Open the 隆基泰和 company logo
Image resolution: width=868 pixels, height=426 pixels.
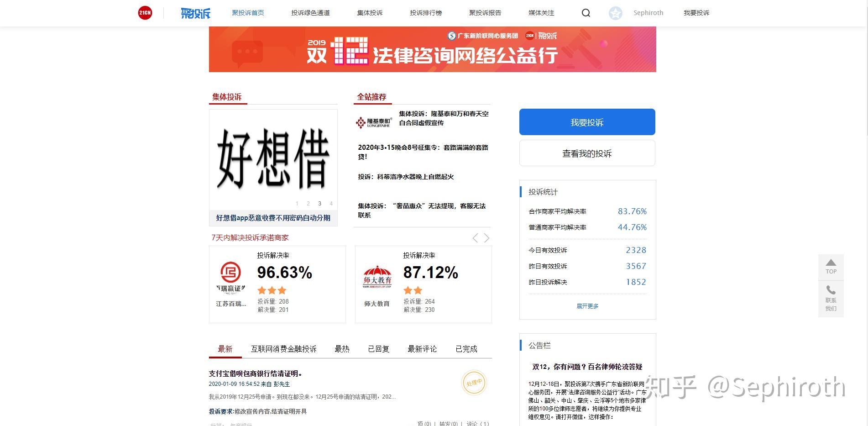pos(374,122)
